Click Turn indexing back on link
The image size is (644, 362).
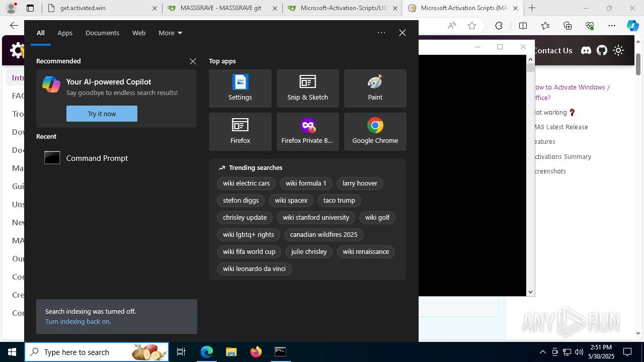pyautogui.click(x=78, y=321)
